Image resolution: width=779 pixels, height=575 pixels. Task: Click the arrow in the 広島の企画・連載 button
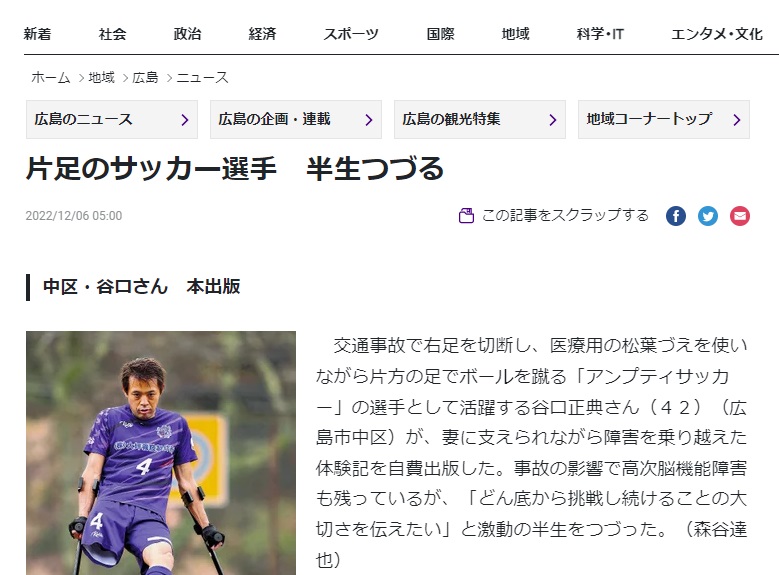pos(369,120)
